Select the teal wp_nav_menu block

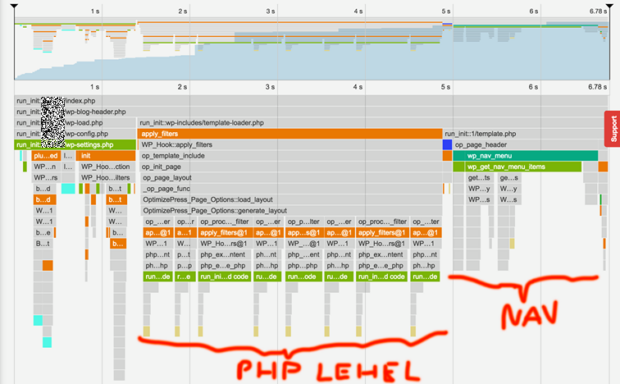click(525, 156)
